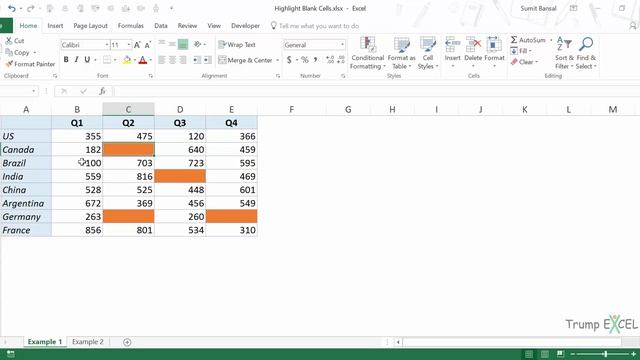Apply yellow Fill Color swatch

pyautogui.click(x=127, y=60)
